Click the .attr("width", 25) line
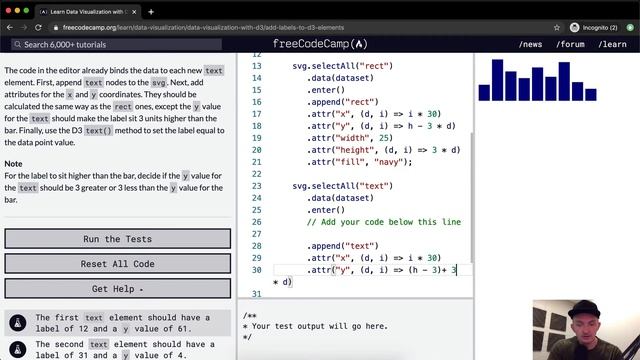Screen dimensions: 640x360 tap(350, 138)
